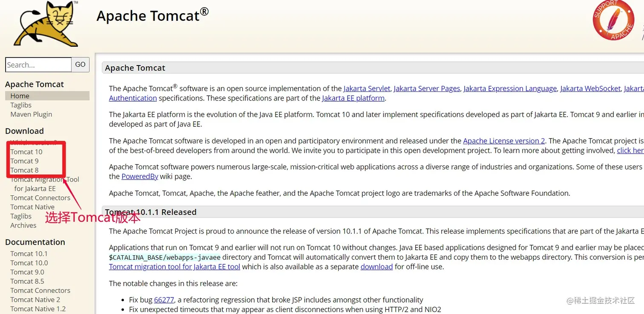Open the Jakarta EE platform link
This screenshot has width=644, height=314.
point(354,98)
